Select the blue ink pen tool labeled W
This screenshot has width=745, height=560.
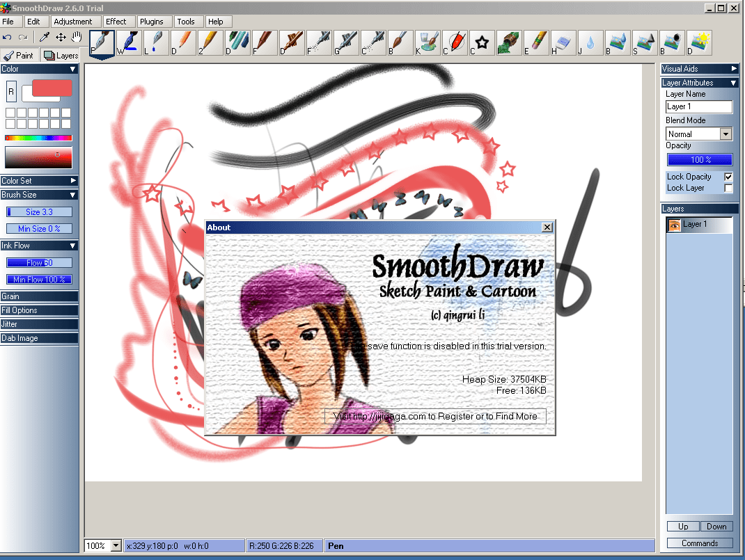128,43
